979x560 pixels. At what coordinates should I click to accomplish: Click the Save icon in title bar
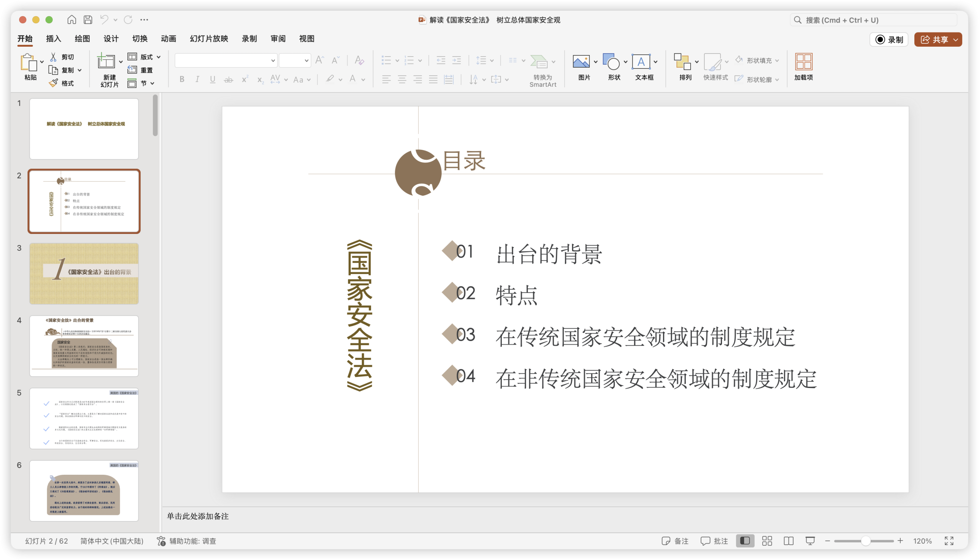pyautogui.click(x=88, y=19)
